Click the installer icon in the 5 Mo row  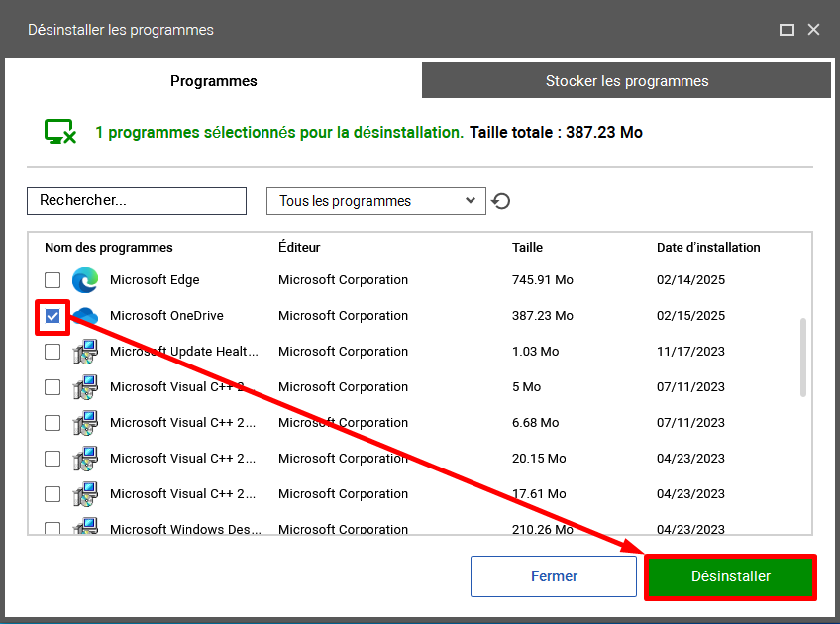pos(85,387)
